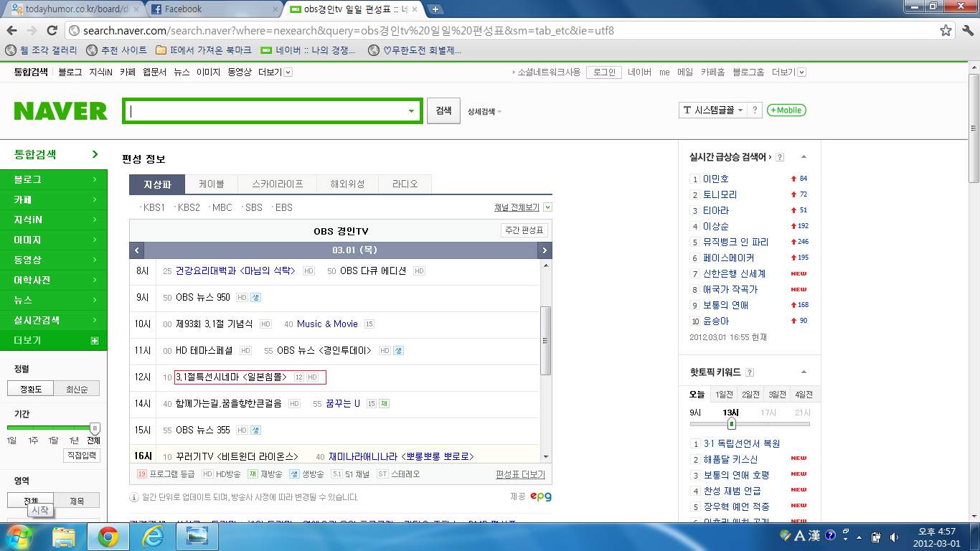Screen dimensions: 980x551
Task: Go to next day in schedule
Action: (545, 250)
